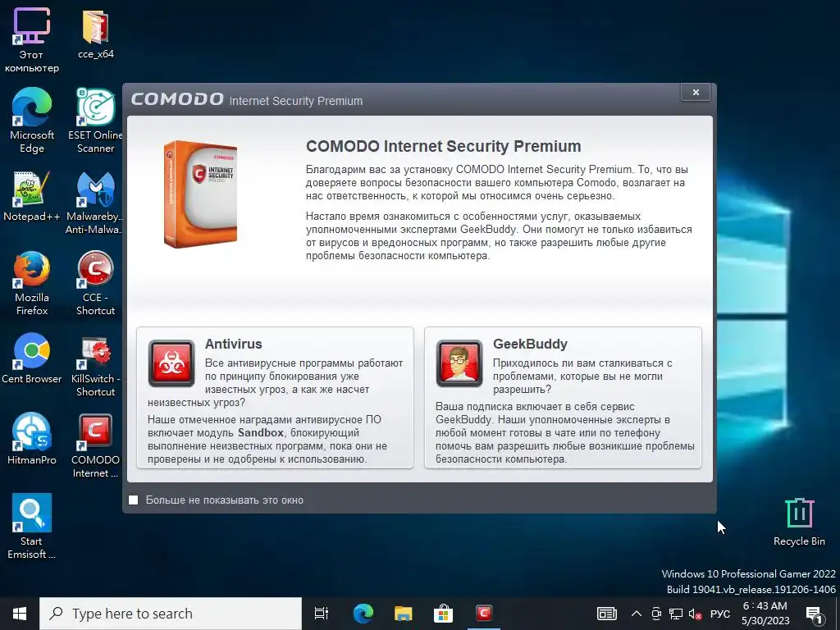Launch Edge from the taskbar
This screenshot has width=840, height=630.
[363, 614]
